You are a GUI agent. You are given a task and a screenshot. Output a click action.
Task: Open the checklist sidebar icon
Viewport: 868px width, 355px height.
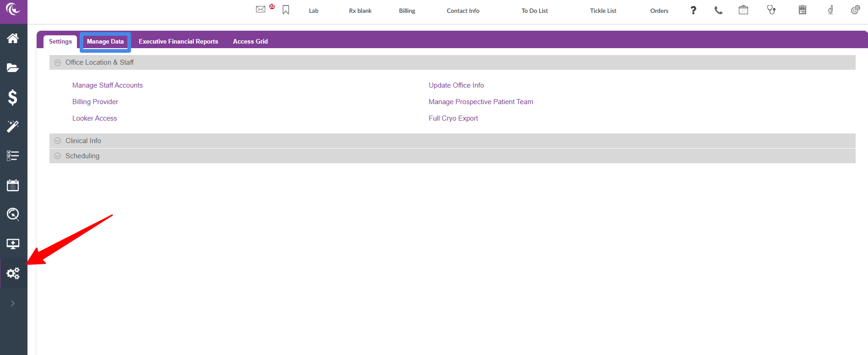pos(13,156)
